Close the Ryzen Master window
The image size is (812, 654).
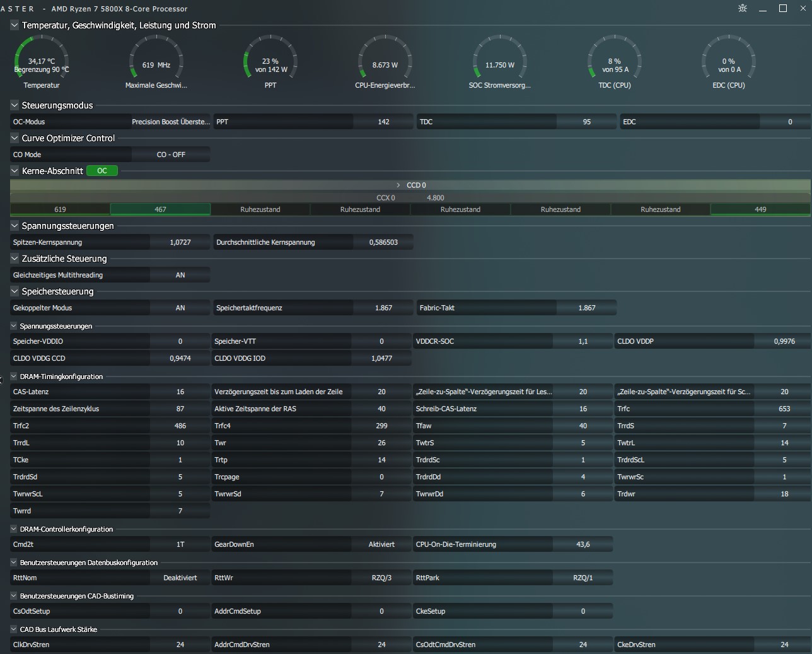pos(804,8)
